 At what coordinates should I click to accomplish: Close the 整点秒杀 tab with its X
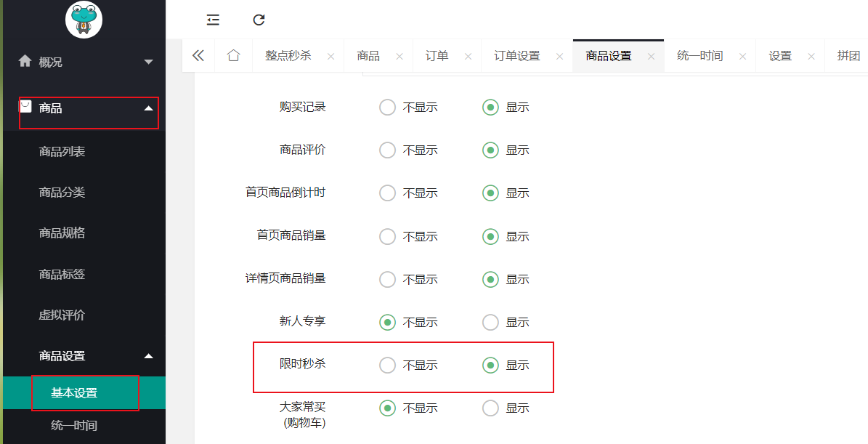pos(331,57)
